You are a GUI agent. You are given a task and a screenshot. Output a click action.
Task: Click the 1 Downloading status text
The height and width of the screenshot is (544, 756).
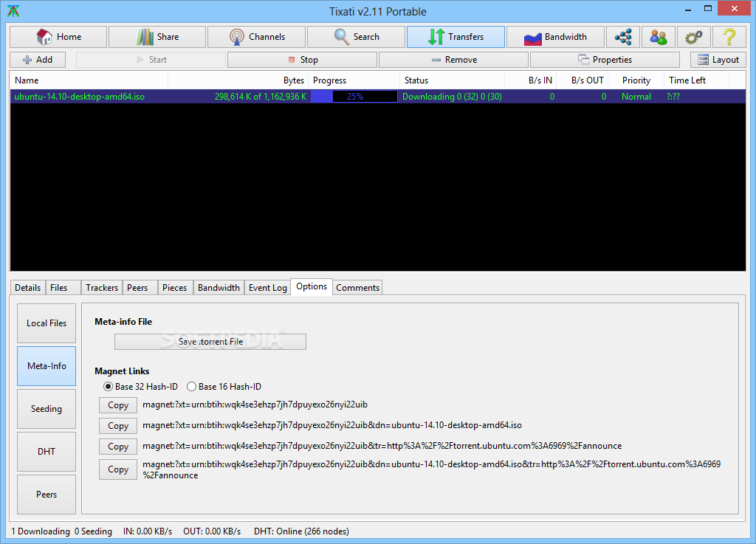pyautogui.click(x=41, y=531)
